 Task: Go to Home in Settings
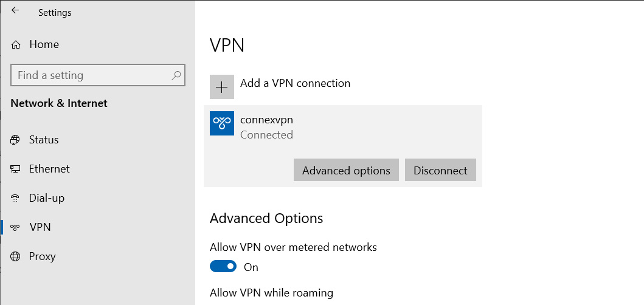pos(44,45)
